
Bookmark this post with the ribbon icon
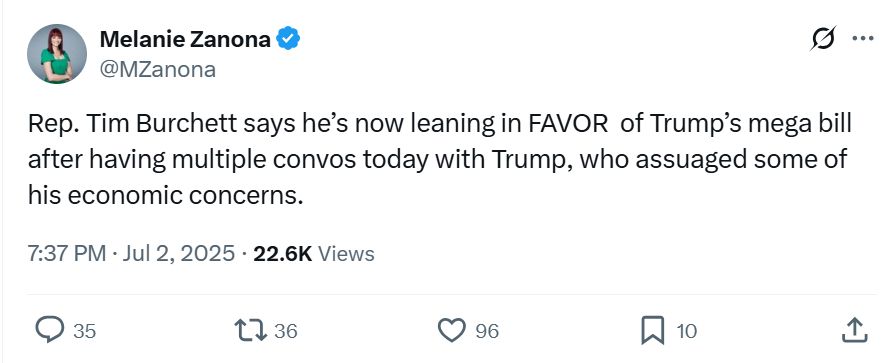pyautogui.click(x=653, y=330)
